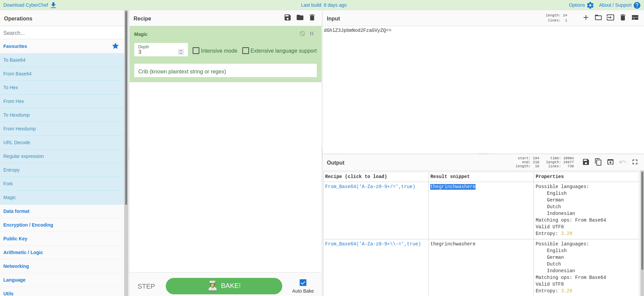Enable Extensive language support checkbox

pos(246,51)
